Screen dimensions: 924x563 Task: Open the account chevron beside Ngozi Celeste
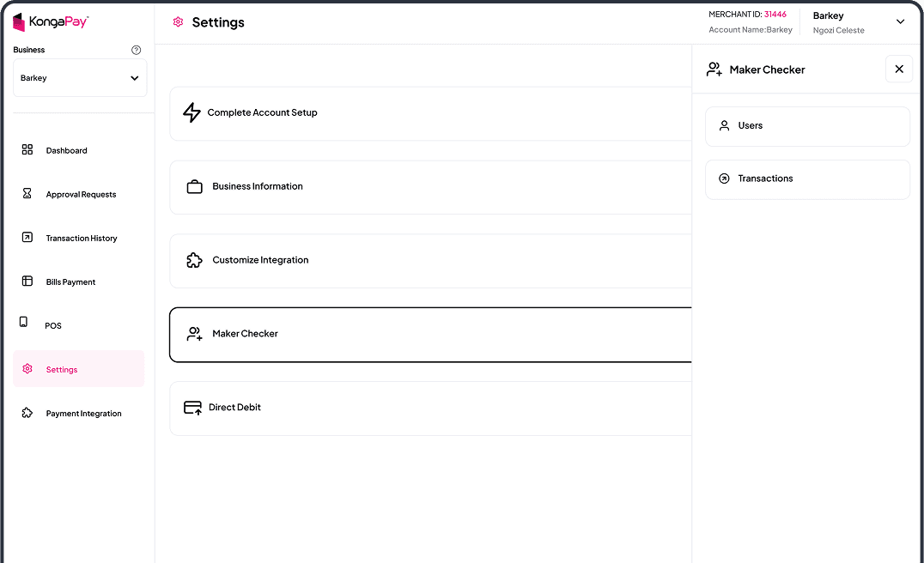click(x=900, y=21)
